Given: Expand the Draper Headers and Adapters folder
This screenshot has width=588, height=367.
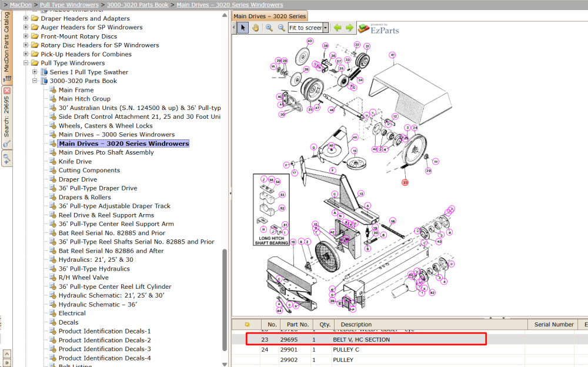Looking at the screenshot, I should click(x=25, y=18).
